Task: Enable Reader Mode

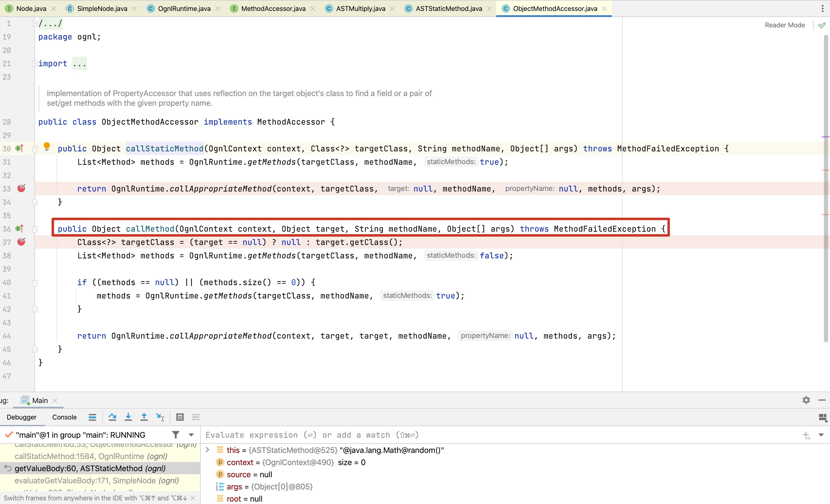Action: tap(784, 25)
